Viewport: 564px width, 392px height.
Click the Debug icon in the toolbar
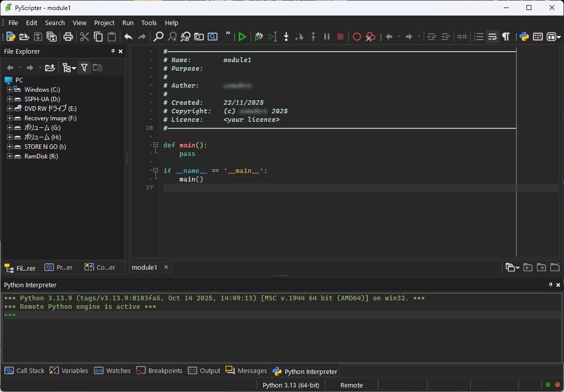[x=259, y=37]
